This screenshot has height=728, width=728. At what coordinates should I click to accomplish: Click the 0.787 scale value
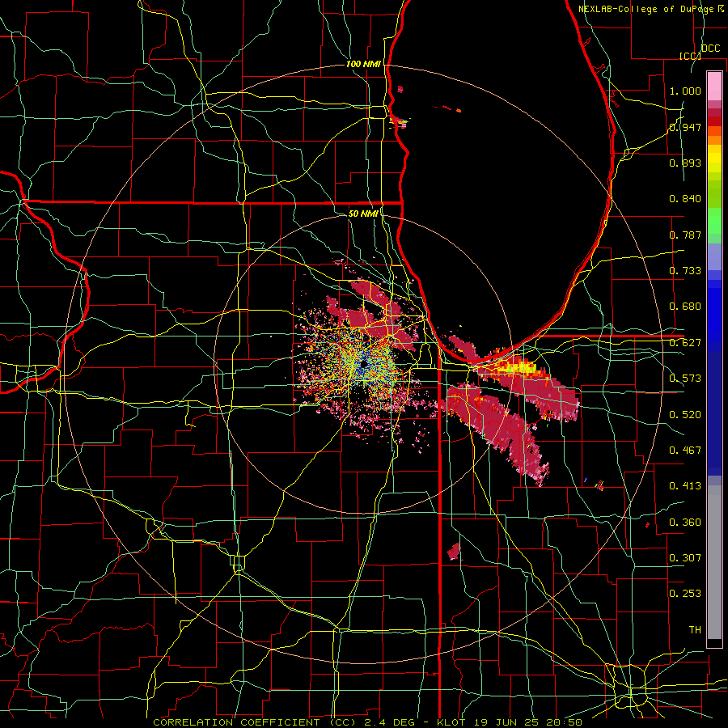pyautogui.click(x=685, y=235)
